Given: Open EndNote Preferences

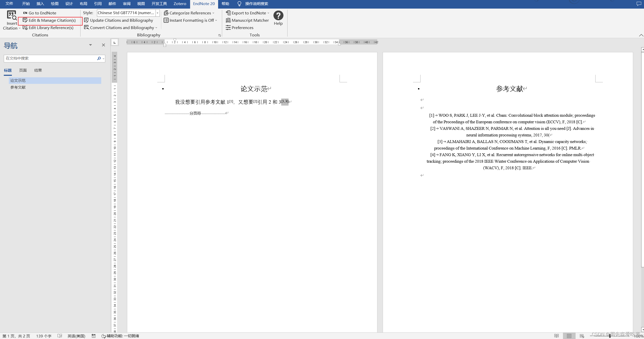Looking at the screenshot, I should tap(242, 28).
